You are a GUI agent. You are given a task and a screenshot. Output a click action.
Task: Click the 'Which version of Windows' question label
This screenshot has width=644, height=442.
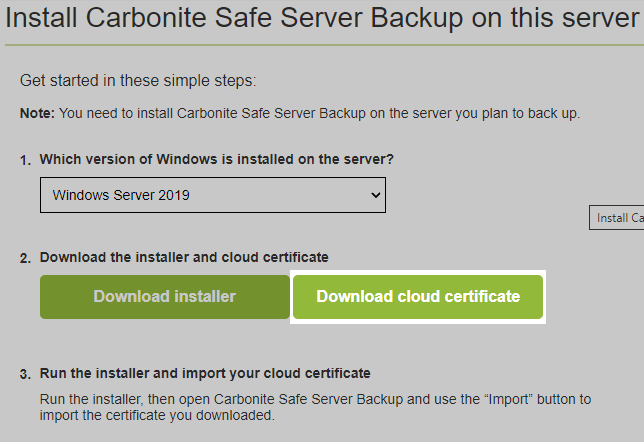tap(215, 159)
